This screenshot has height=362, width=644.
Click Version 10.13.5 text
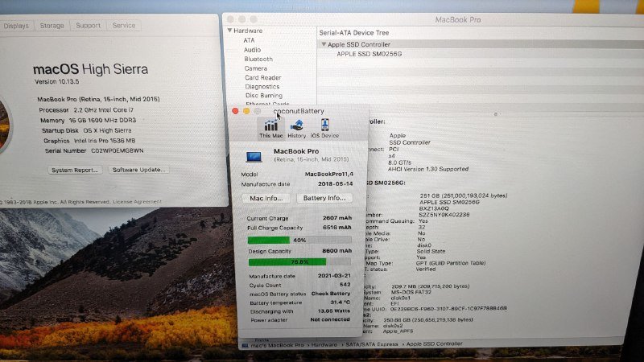[56, 82]
